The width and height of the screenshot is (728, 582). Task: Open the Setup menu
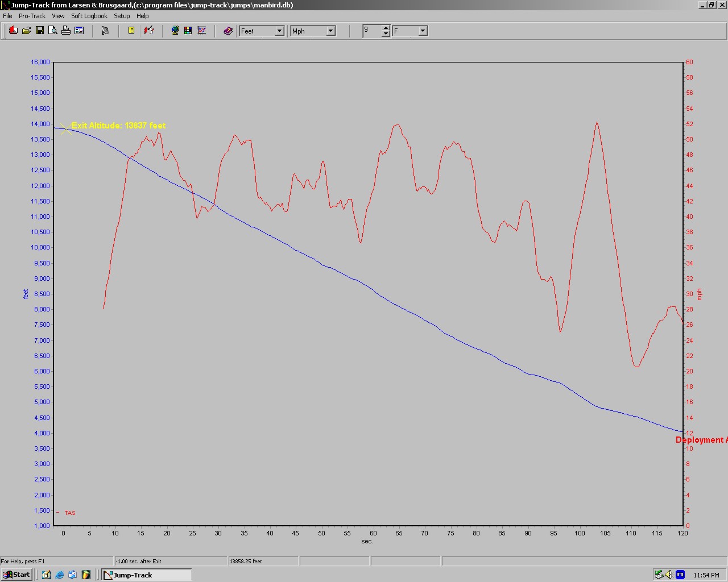coord(122,16)
